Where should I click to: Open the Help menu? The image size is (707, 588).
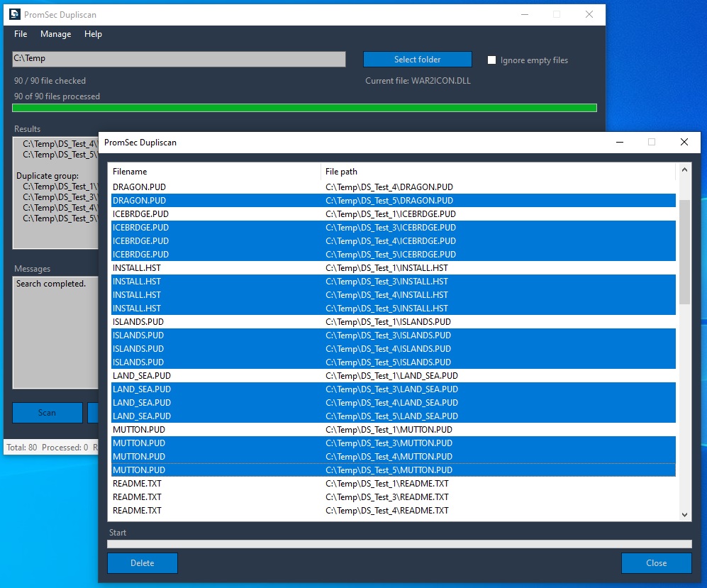93,34
